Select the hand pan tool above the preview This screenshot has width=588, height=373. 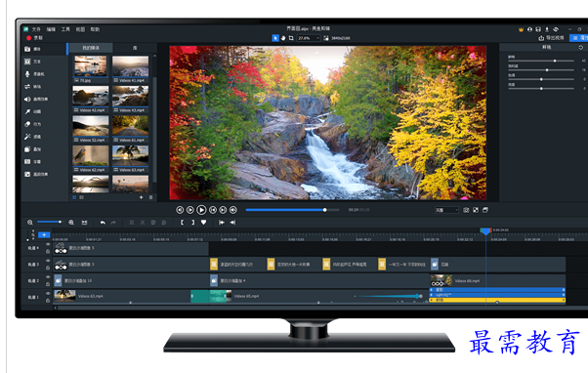pyautogui.click(x=283, y=38)
